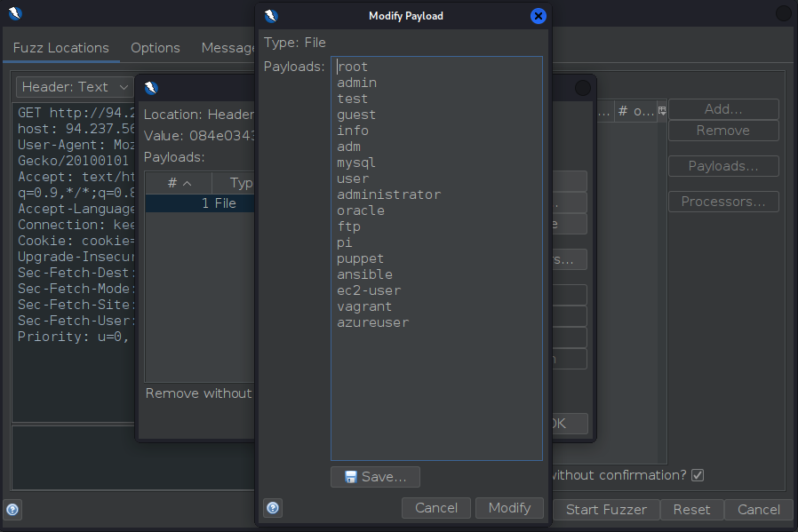Click the ZAP logo in Modify Payload title bar
This screenshot has width=798, height=532.
(271, 16)
